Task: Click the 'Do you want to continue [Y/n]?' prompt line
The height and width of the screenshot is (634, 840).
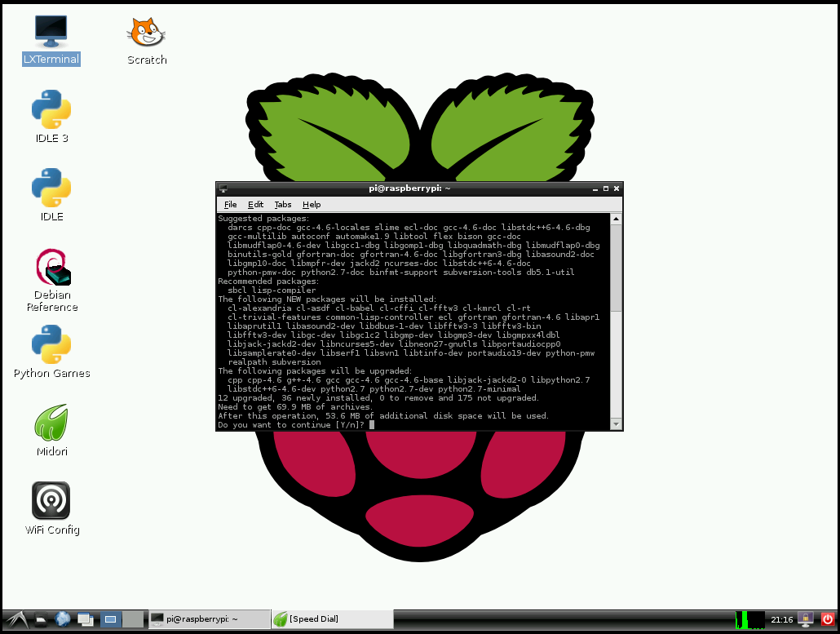Action: point(291,425)
